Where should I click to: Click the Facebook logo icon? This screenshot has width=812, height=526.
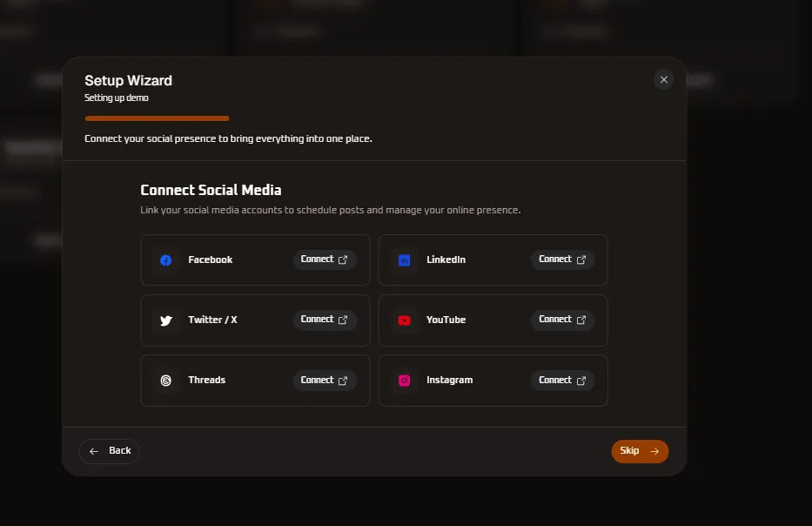click(x=165, y=260)
